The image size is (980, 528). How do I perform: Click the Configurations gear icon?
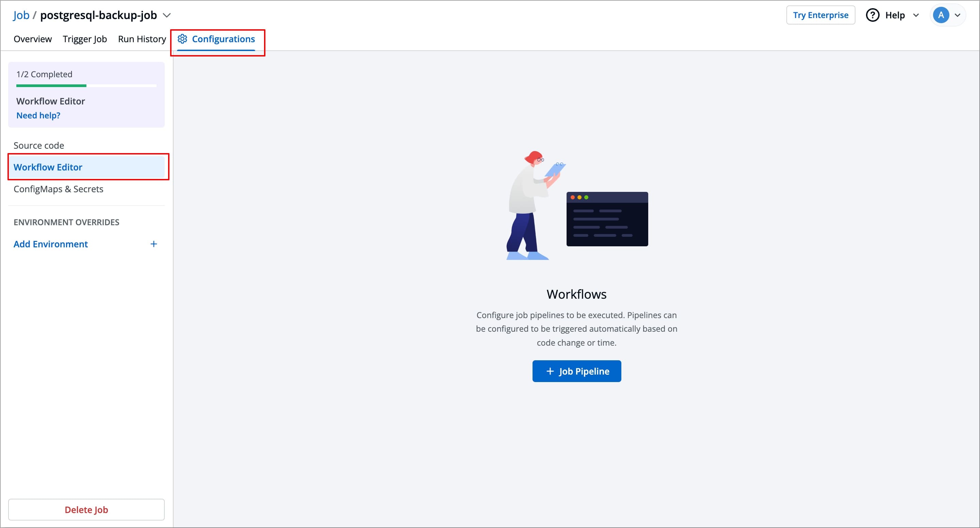click(183, 38)
